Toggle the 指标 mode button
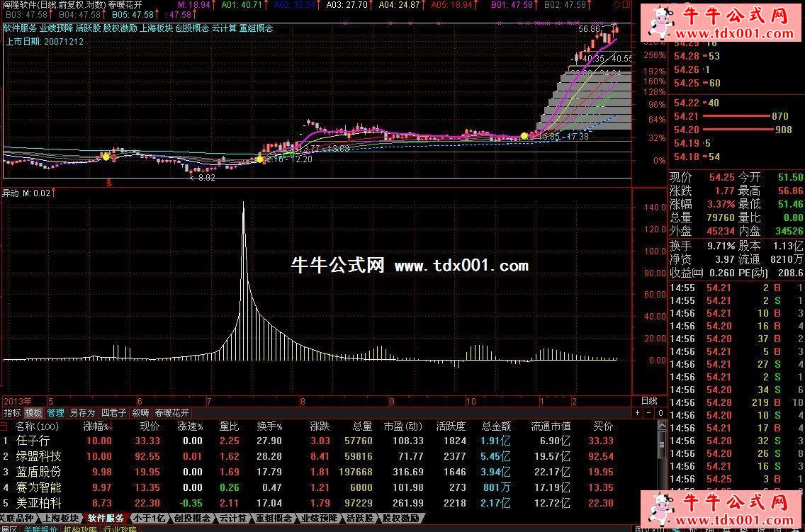The width and height of the screenshot is (805, 532). point(12,412)
